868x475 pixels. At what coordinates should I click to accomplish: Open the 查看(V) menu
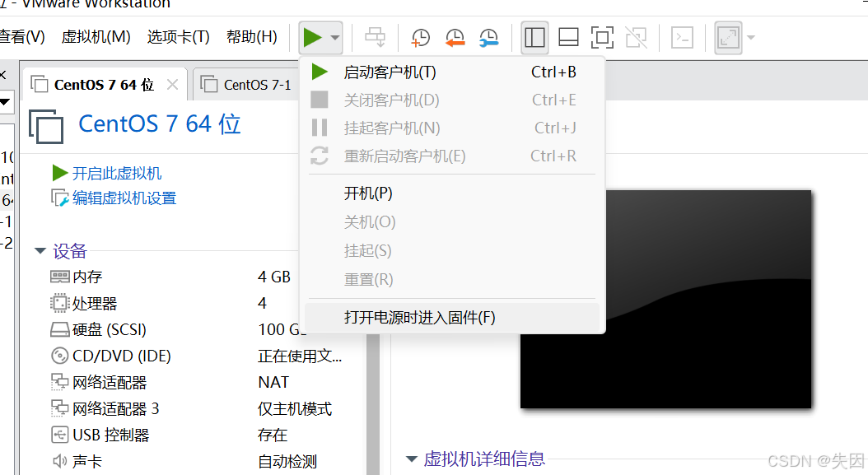(22, 37)
